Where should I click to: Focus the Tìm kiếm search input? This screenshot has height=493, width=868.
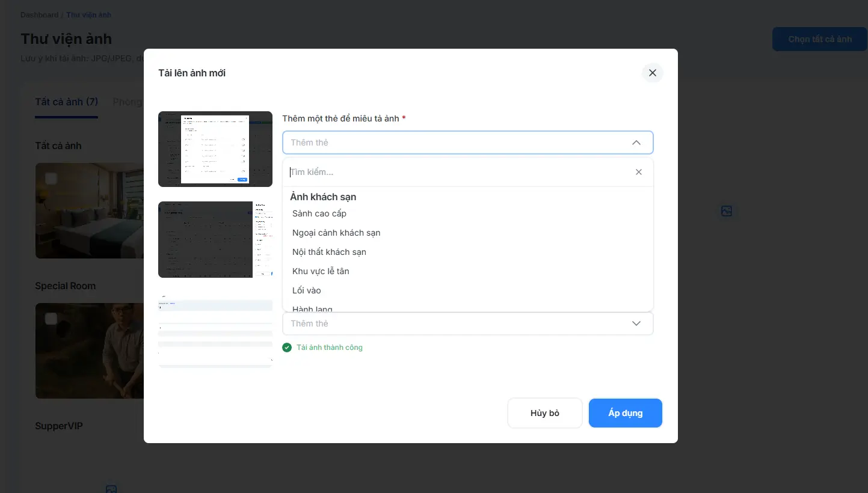(457, 172)
